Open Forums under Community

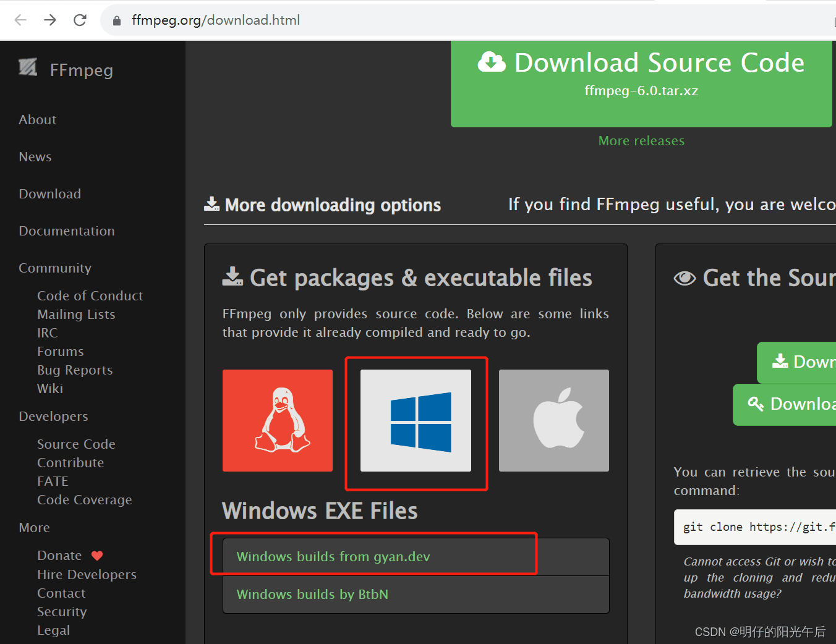(61, 352)
